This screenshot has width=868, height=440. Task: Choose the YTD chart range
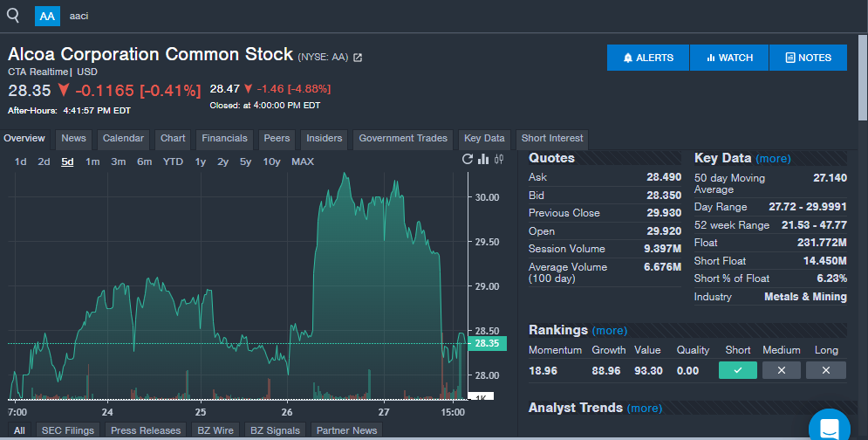(173, 162)
